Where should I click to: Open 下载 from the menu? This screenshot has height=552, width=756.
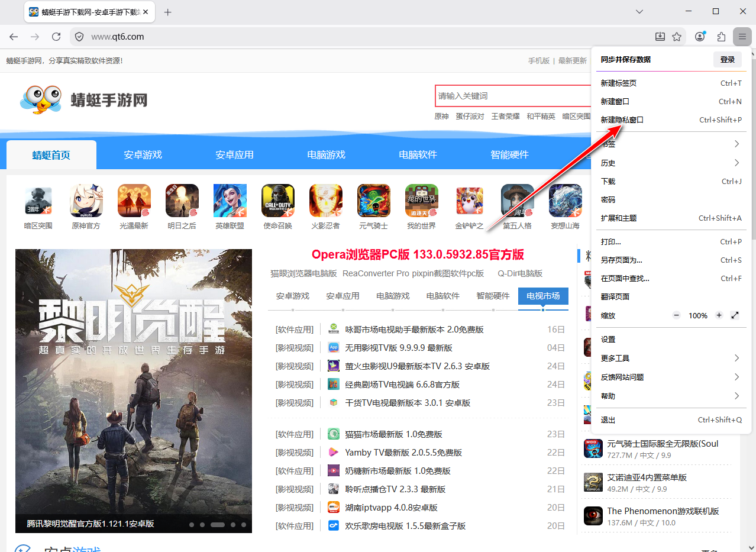click(x=671, y=181)
